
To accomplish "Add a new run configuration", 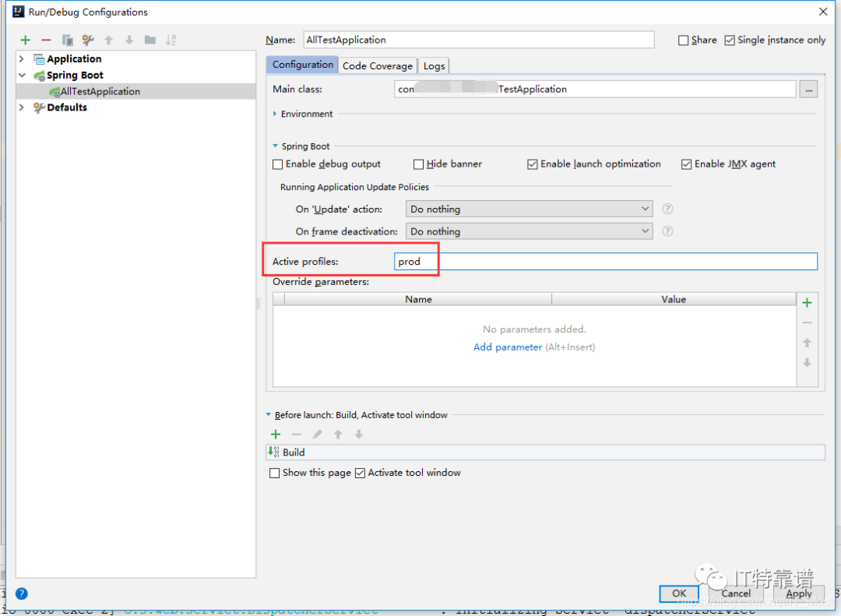I will click(25, 40).
